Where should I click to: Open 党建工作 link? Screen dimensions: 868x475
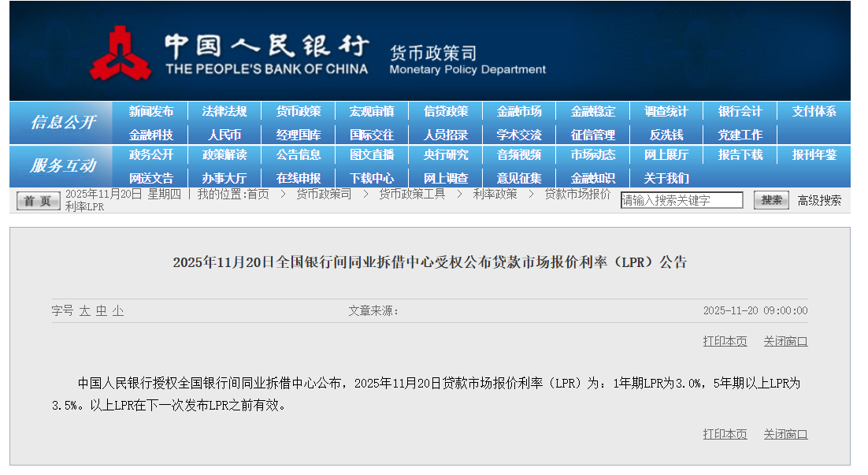pos(740,135)
